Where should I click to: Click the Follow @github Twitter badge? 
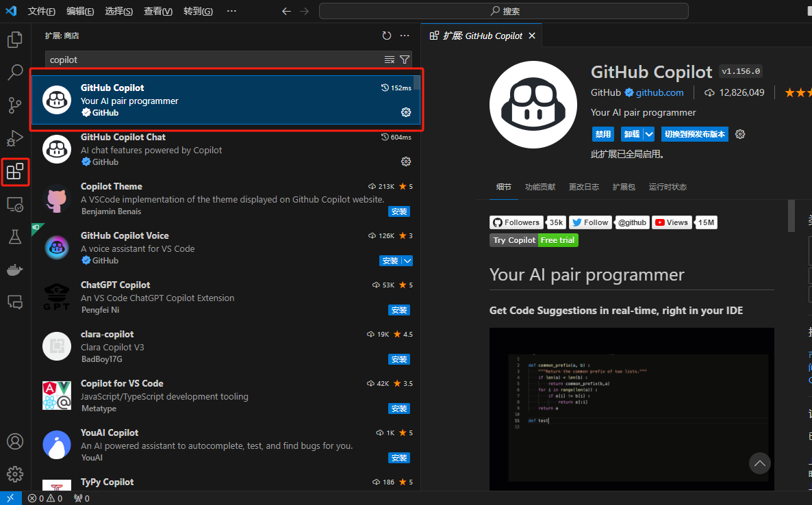pyautogui.click(x=609, y=222)
